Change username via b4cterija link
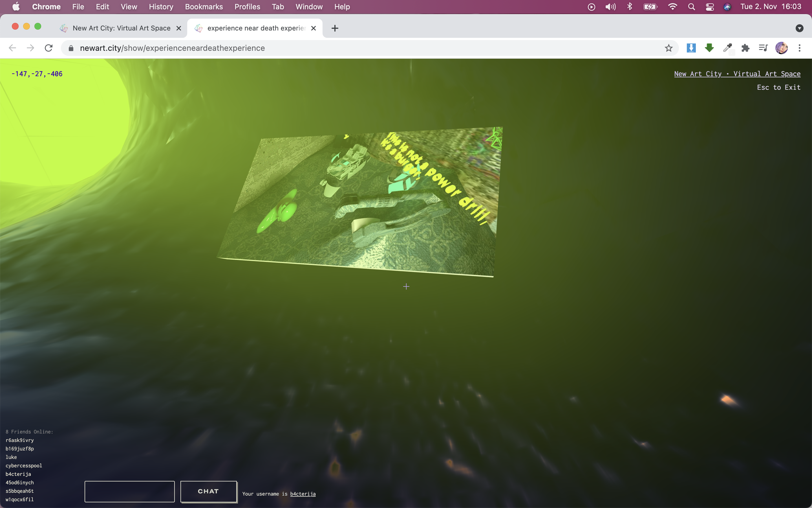The image size is (812, 508). tap(303, 494)
